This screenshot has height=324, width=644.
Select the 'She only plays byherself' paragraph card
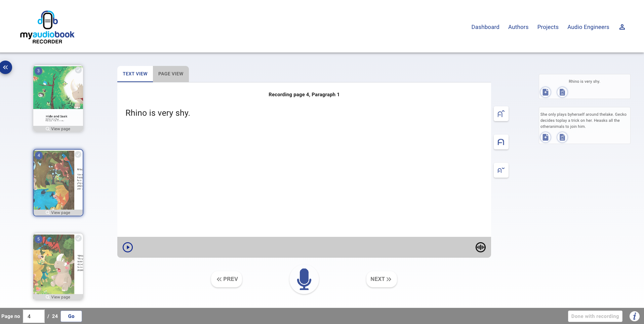pos(585,125)
